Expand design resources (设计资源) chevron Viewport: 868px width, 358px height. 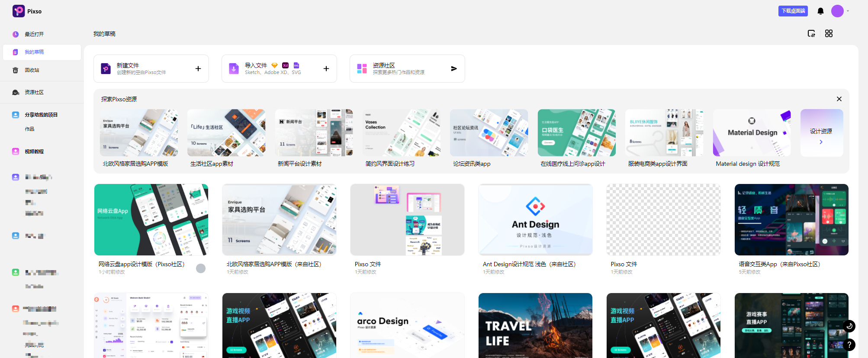pyautogui.click(x=821, y=142)
